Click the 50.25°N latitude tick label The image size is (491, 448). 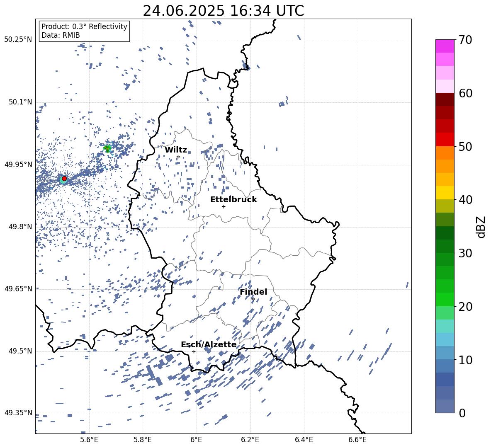tap(18, 39)
